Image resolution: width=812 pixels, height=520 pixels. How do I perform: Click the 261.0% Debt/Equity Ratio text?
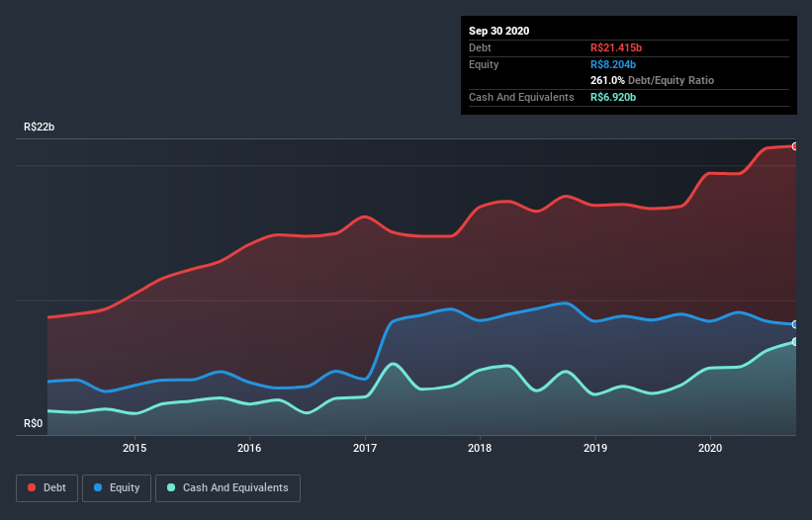tap(653, 80)
